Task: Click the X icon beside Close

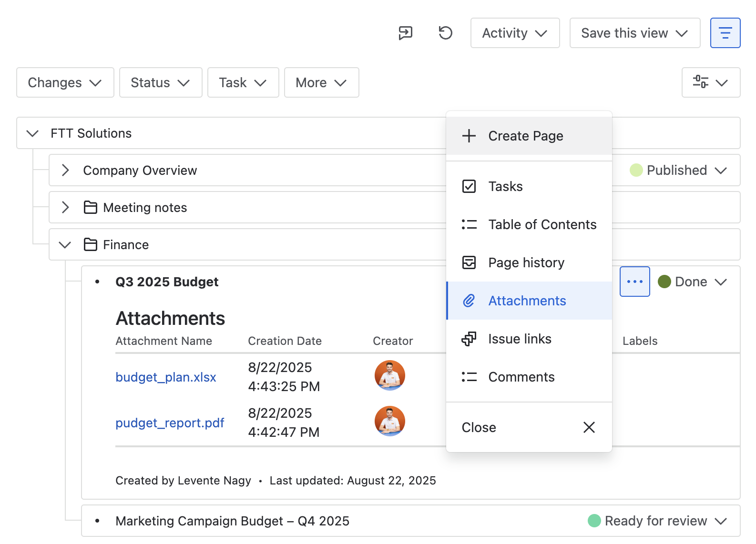Action: pyautogui.click(x=589, y=427)
